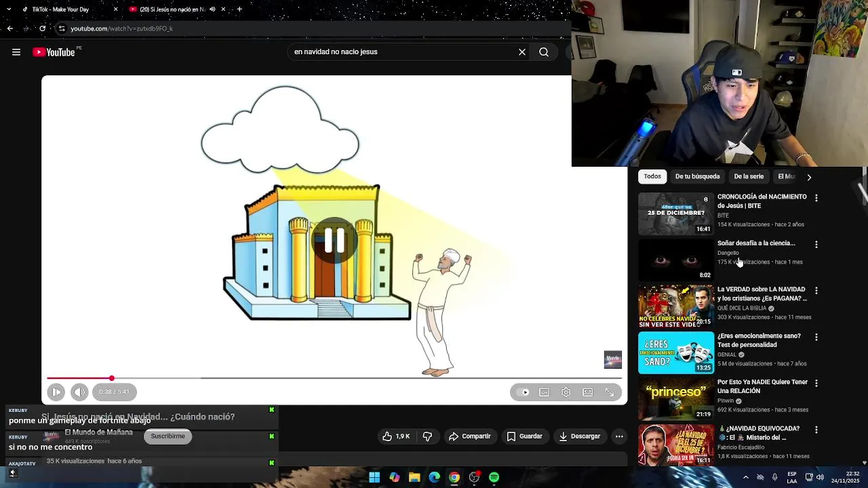Show hidden system tray icons

pos(746,477)
